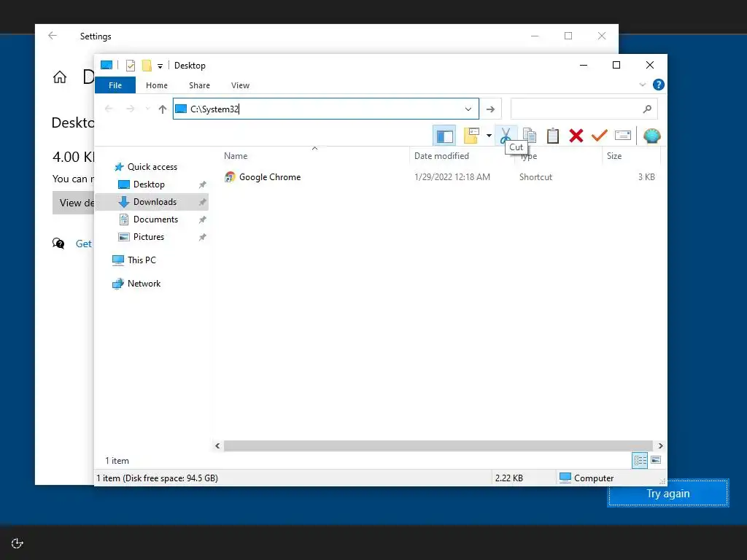
Task: Open recent locations dropdown arrow
Action: (147, 109)
